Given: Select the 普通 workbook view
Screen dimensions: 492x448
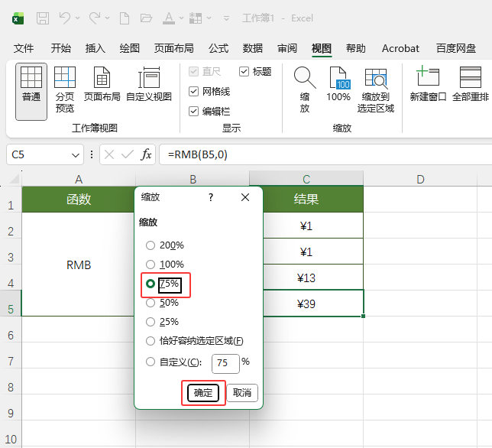Looking at the screenshot, I should tap(31, 91).
